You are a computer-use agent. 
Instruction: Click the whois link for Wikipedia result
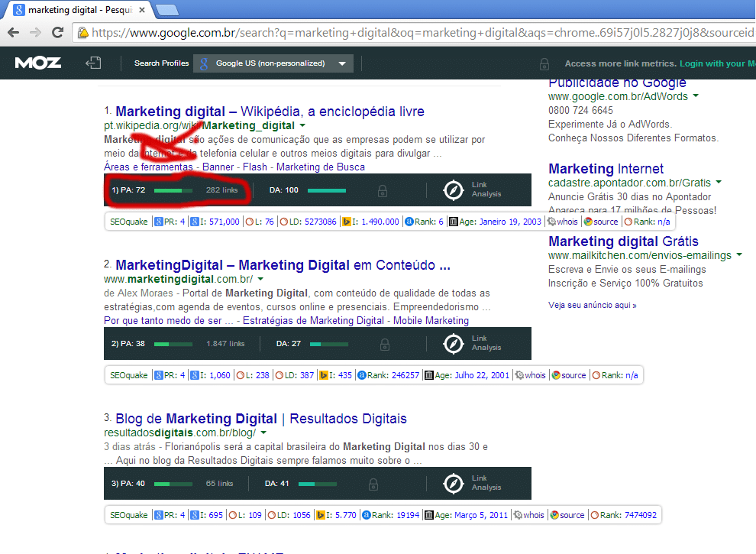562,222
